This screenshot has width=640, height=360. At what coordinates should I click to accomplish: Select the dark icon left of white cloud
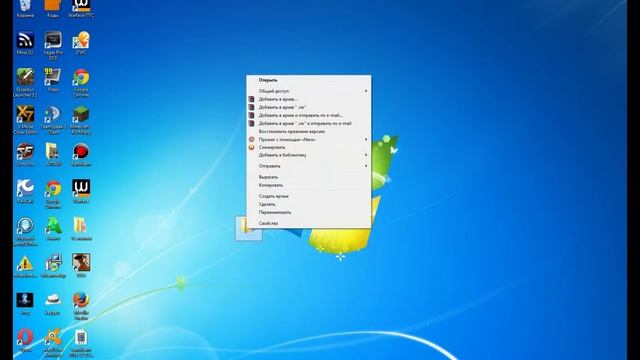[25, 301]
